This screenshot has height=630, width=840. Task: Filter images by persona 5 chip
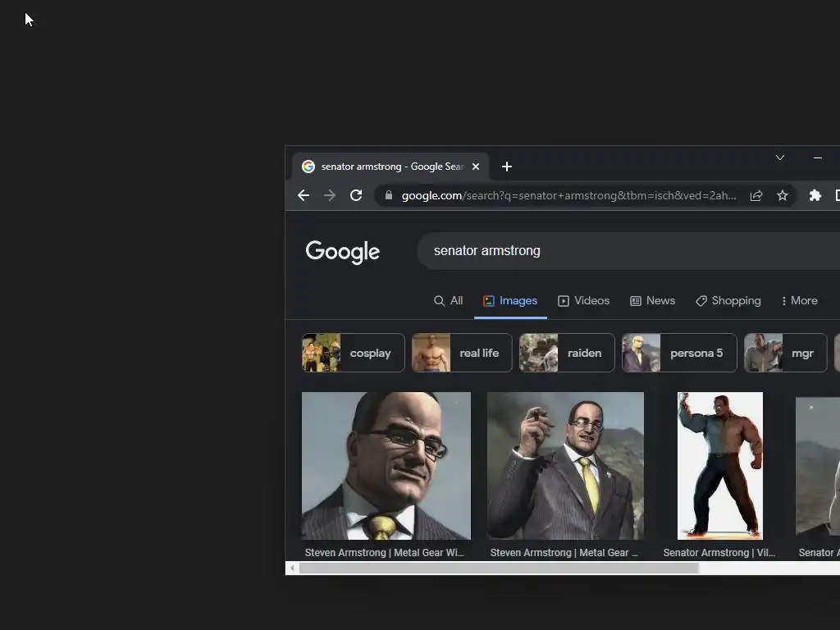(679, 353)
